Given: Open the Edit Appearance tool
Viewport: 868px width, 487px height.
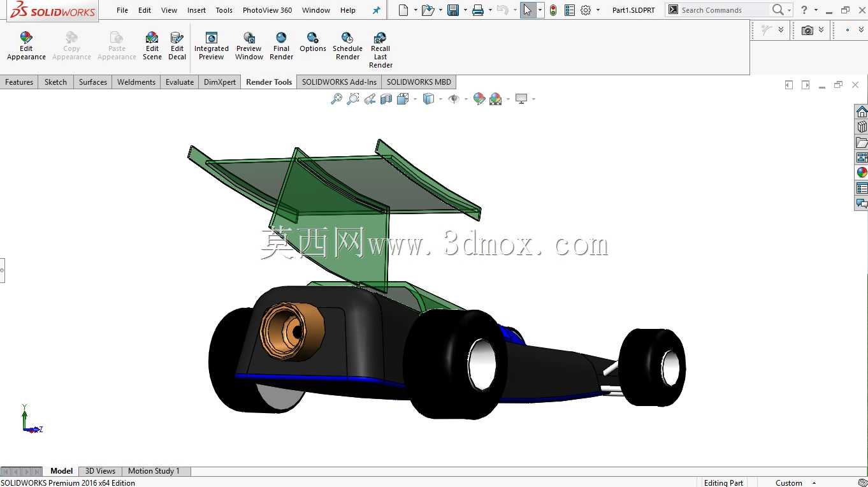Looking at the screenshot, I should click(x=26, y=46).
